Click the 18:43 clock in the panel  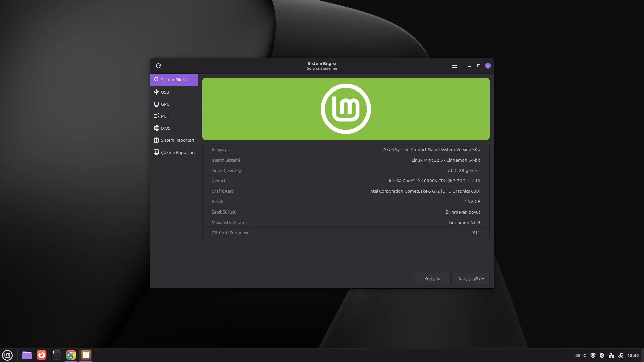633,355
